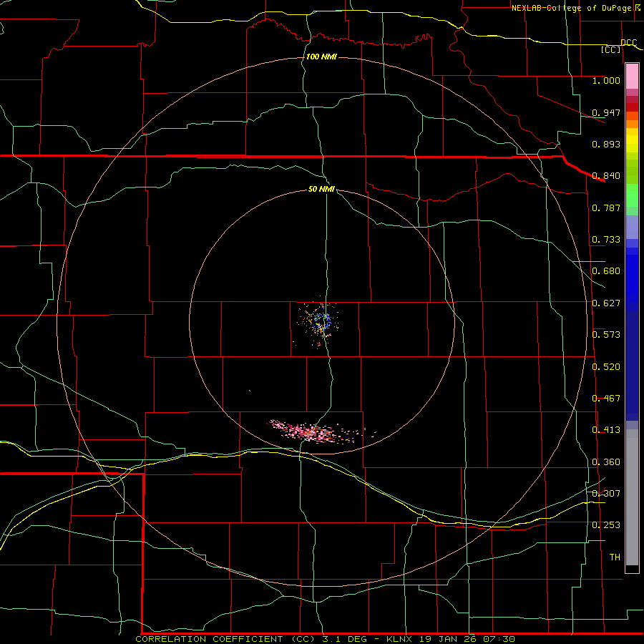Click the 0.947 legend value
This screenshot has height=644, width=644.
[x=606, y=112]
